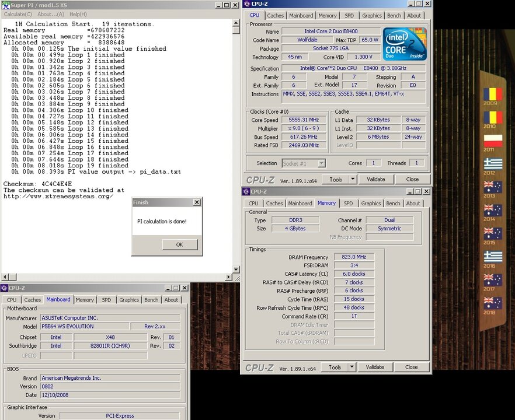Screen dimensions: 515x420
Task: Click the top CPU-Z window title icon
Action: click(247, 4)
